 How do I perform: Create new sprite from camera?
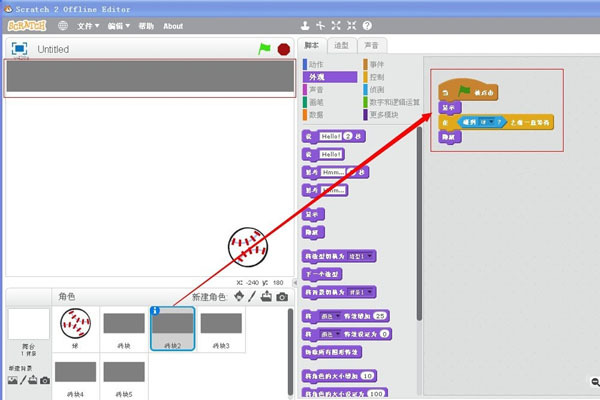coord(282,297)
